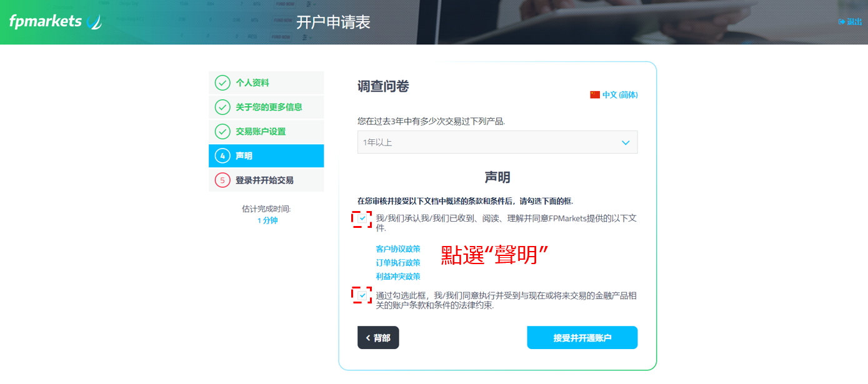Screen dimensions: 868x384
Task: Select the 声明 step
Action: 266,155
